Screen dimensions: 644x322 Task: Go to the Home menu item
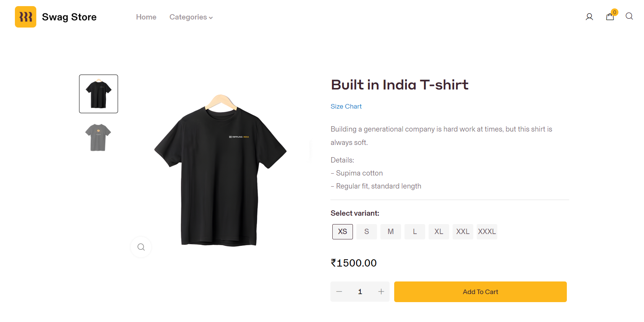146,17
